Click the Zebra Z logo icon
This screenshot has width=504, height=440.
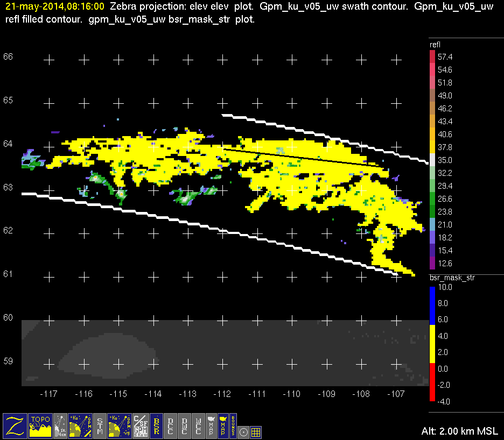coord(15,425)
